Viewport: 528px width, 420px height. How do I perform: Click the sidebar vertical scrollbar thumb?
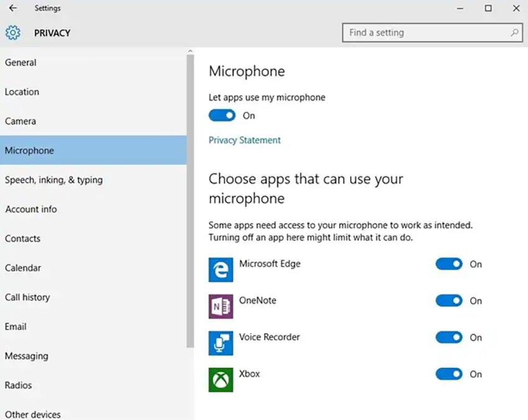point(190,201)
